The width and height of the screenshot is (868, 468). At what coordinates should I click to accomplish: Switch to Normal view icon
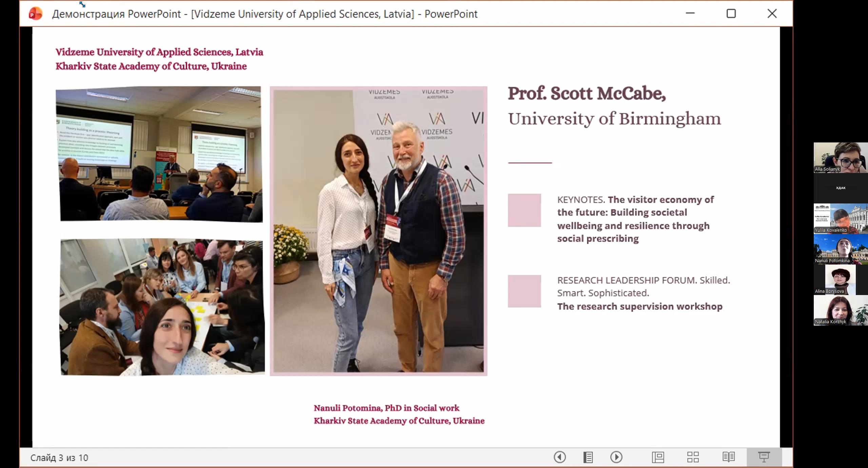(658, 457)
